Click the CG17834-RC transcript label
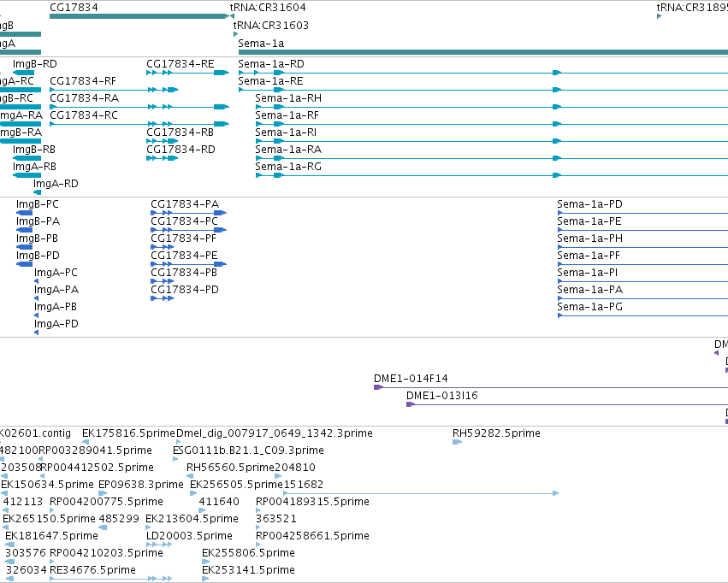 (x=84, y=115)
